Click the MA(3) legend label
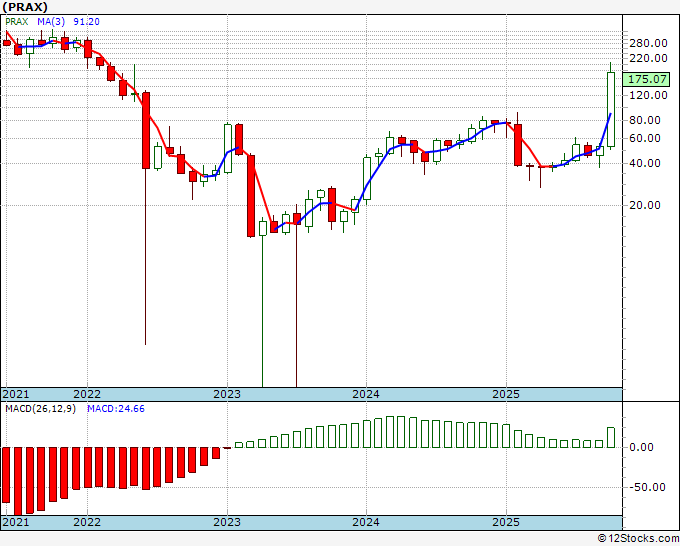 (x=51, y=21)
